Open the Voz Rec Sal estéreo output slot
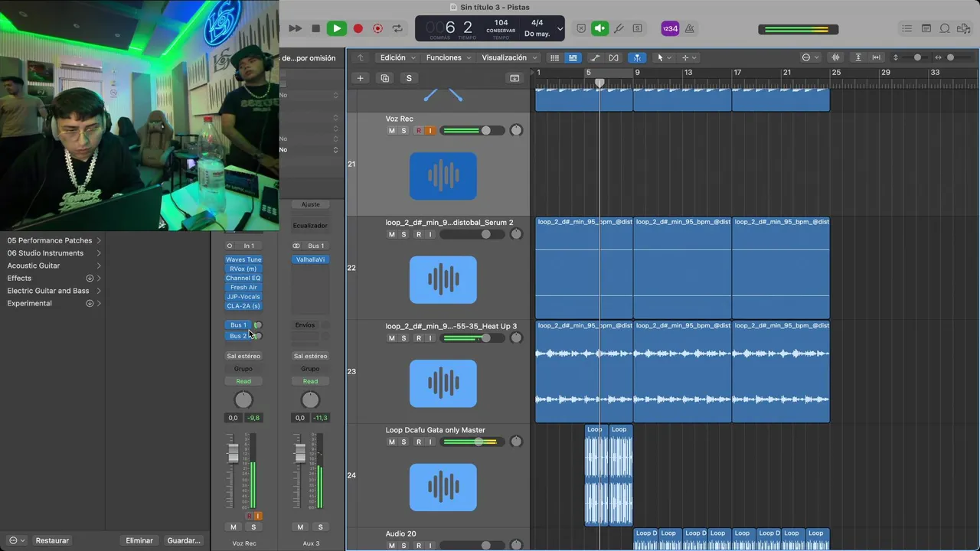 243,356
